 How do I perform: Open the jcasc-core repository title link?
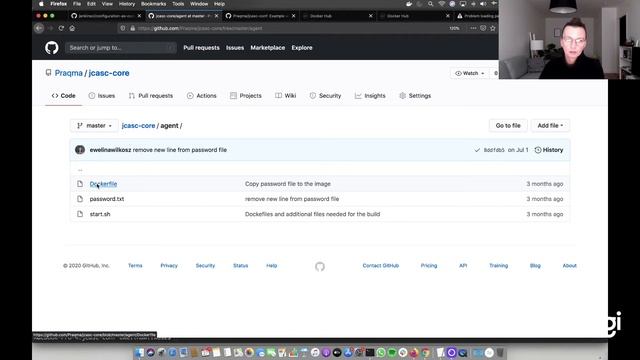coord(109,73)
